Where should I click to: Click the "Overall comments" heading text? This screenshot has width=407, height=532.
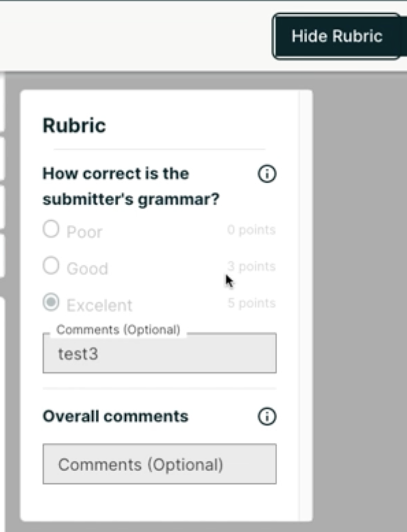coord(115,416)
